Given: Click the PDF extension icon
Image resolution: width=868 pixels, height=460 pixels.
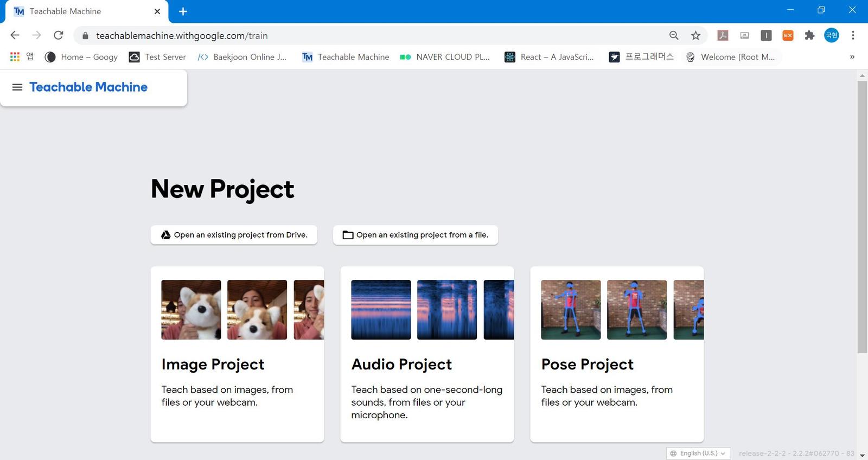Looking at the screenshot, I should [x=723, y=36].
